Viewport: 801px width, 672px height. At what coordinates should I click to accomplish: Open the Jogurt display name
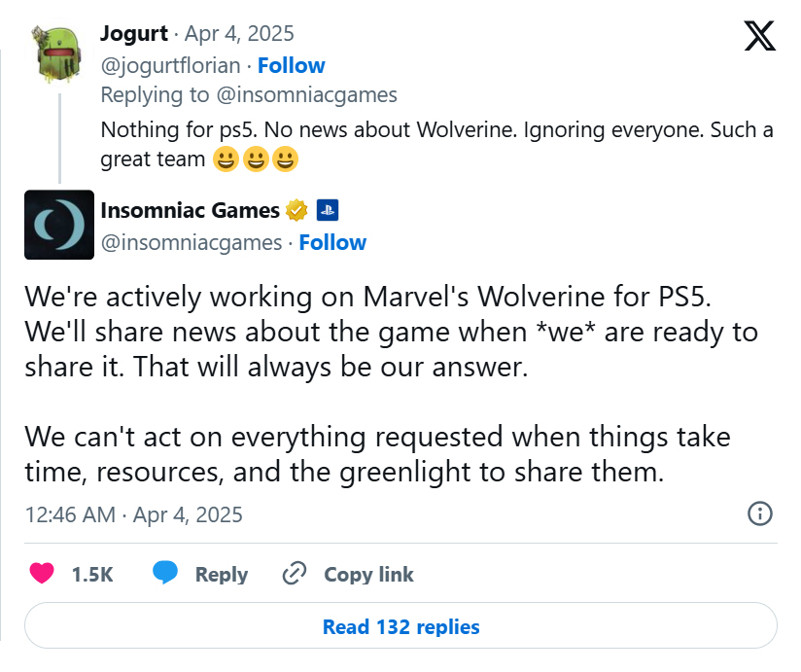click(134, 34)
